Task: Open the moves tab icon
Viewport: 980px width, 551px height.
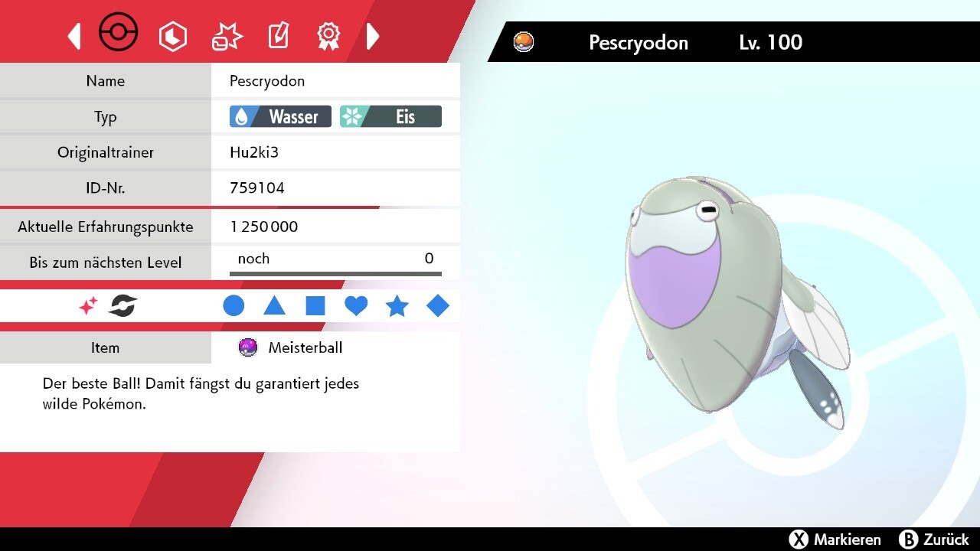Action: click(227, 36)
